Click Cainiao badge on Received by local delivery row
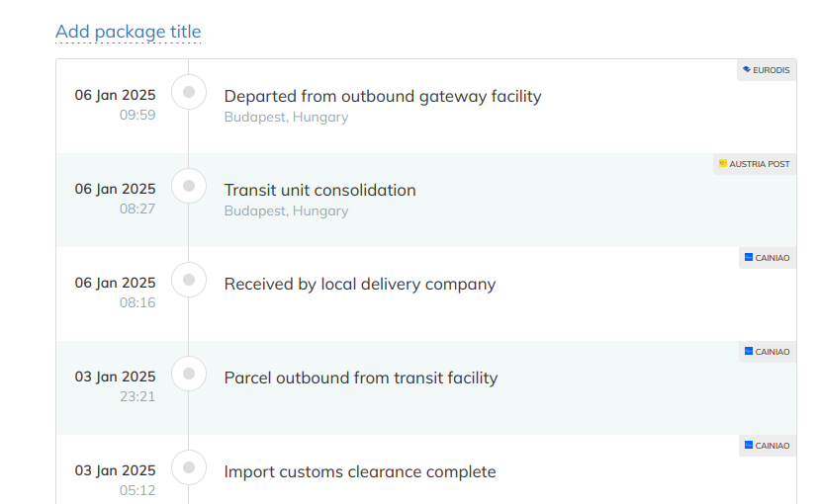This screenshot has height=504, width=818. [x=768, y=258]
